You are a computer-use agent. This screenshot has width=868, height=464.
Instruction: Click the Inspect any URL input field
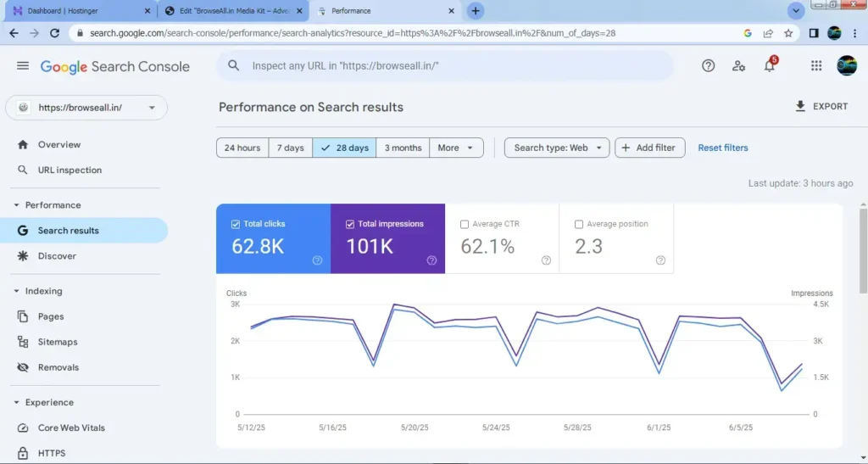445,66
